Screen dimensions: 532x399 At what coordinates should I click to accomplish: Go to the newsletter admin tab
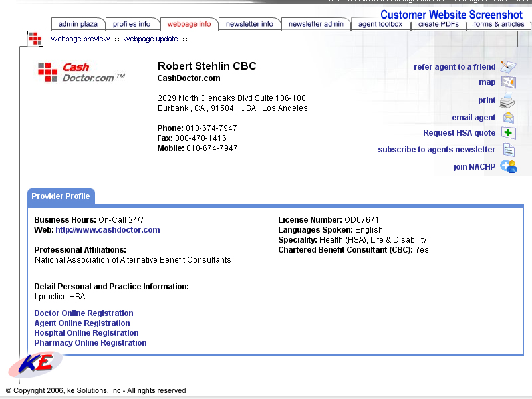(x=316, y=24)
